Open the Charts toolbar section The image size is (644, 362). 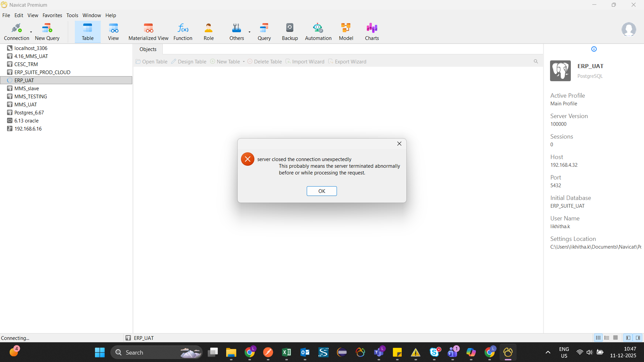372,32
